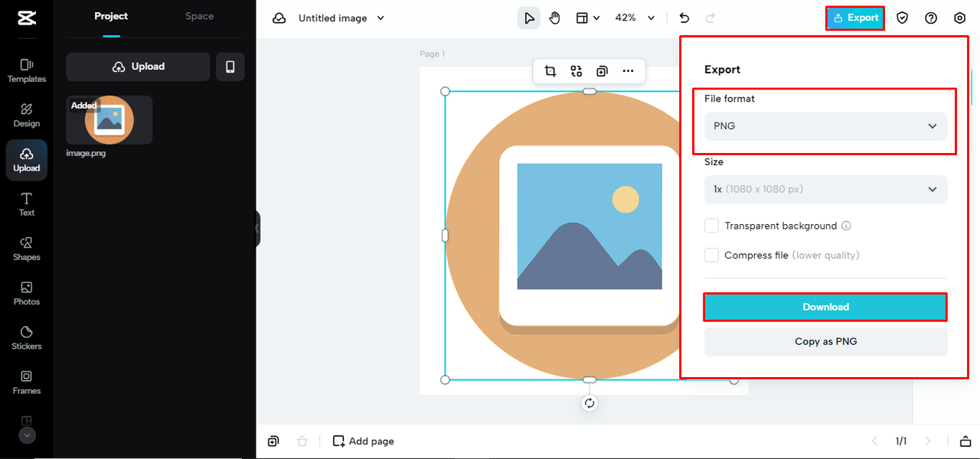Choose the select pointer tool

pos(528,18)
